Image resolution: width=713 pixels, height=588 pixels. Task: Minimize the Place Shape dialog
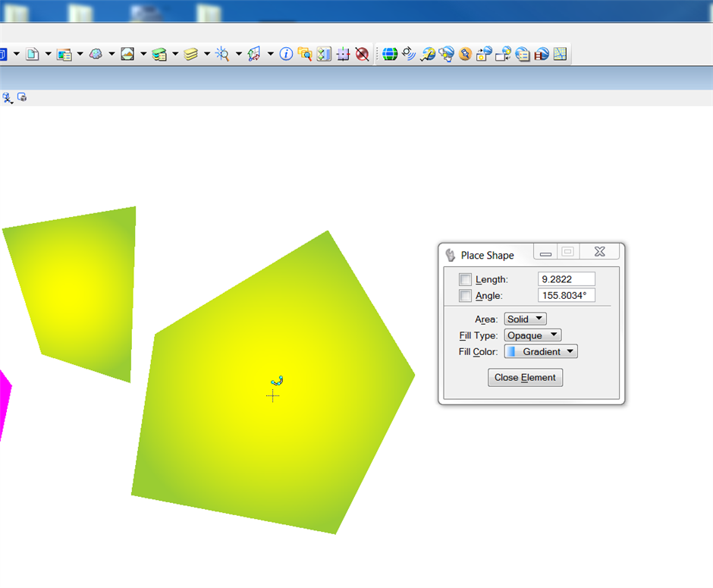pos(545,252)
